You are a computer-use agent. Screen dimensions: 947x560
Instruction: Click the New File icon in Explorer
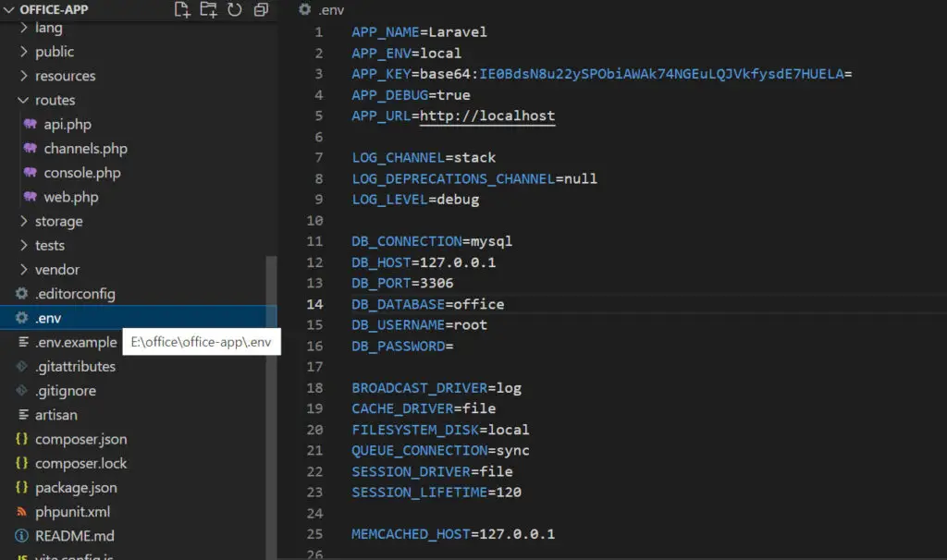(x=181, y=9)
